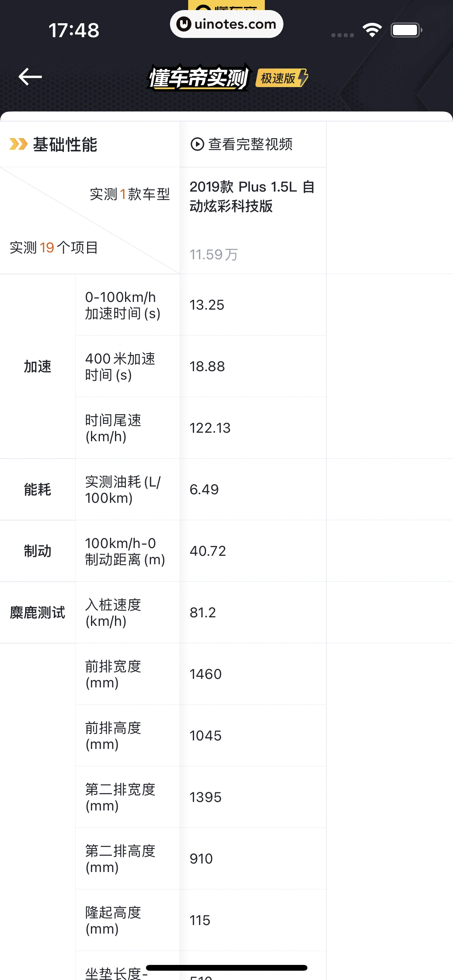Tap the back arrow icon

click(30, 77)
